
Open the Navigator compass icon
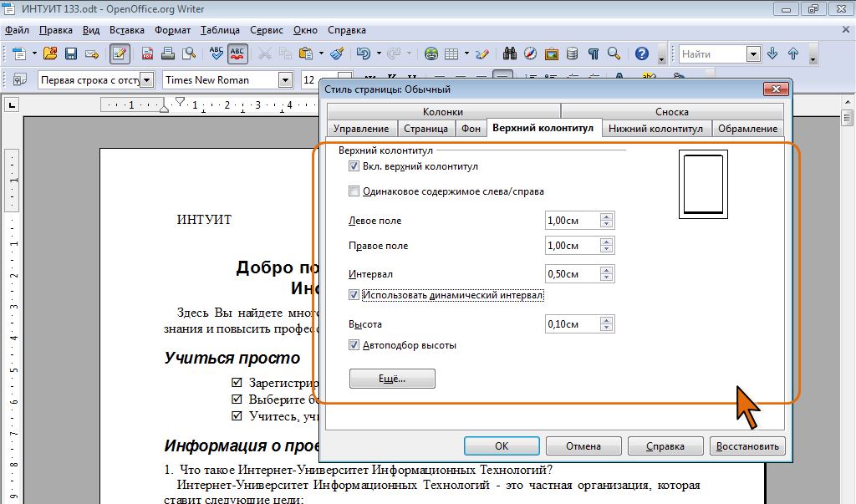click(x=531, y=53)
